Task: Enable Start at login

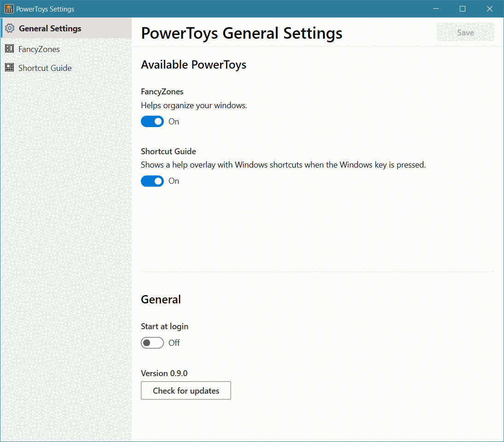Action: [152, 343]
